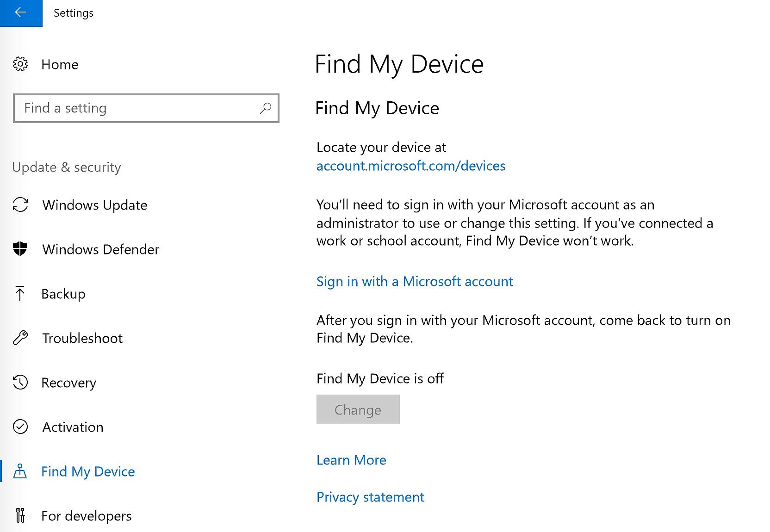Click the Home gear icon
The width and height of the screenshot is (770, 532).
point(20,64)
